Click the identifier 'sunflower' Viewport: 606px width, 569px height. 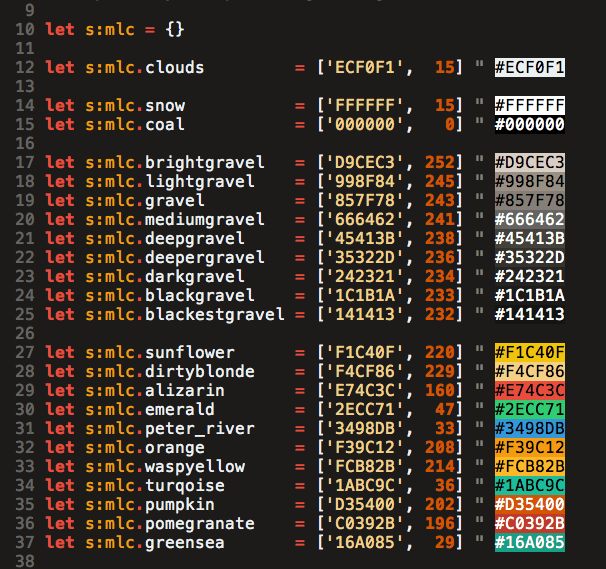190,352
